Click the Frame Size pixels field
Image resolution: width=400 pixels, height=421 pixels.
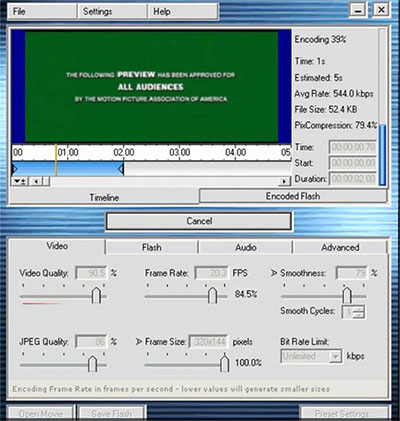tap(209, 342)
